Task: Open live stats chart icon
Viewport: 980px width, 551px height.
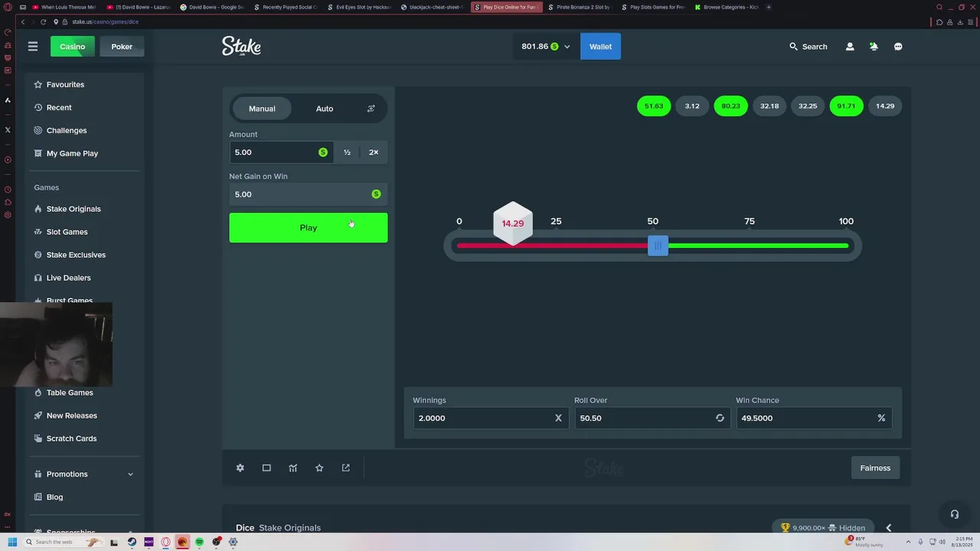Action: 292,468
